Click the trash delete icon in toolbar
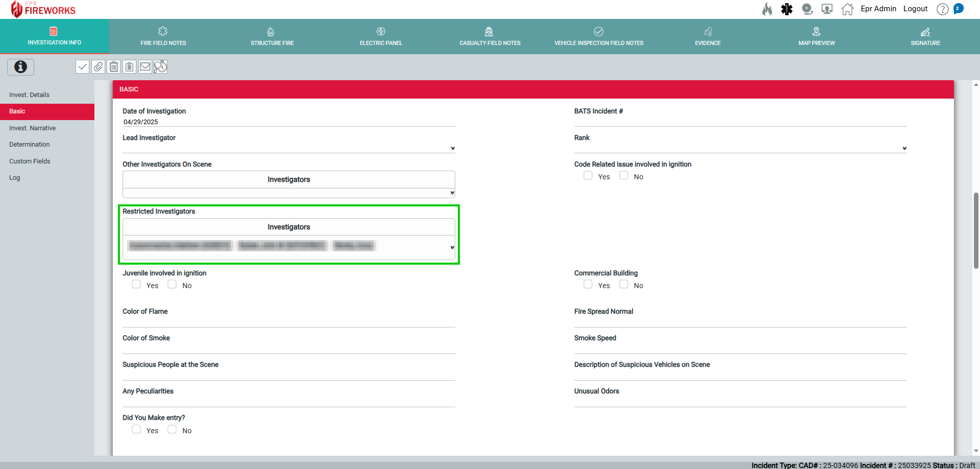 [x=114, y=67]
